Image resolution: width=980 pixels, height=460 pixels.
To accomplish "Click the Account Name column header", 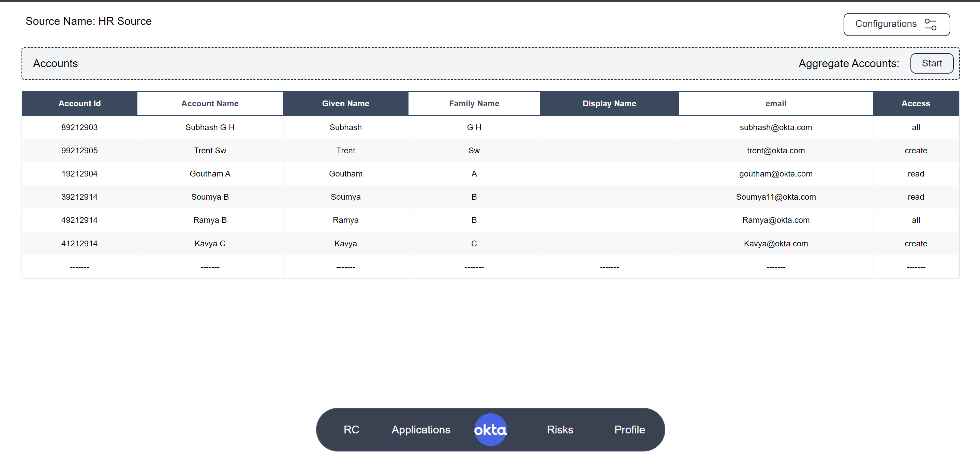I will point(210,103).
